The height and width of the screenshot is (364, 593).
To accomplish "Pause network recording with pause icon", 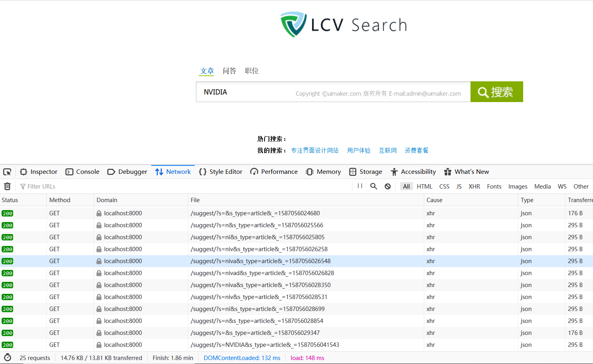I will pos(360,186).
